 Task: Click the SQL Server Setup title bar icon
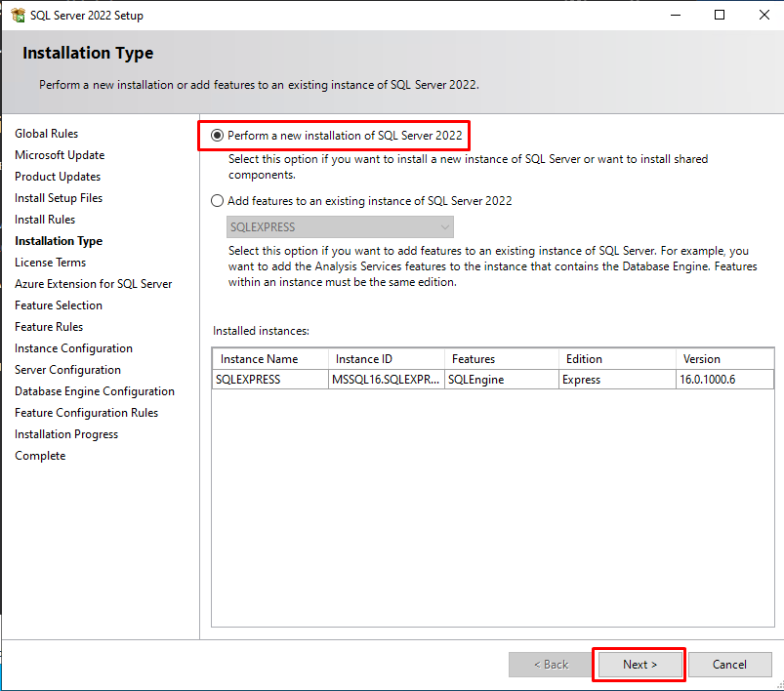(17, 16)
